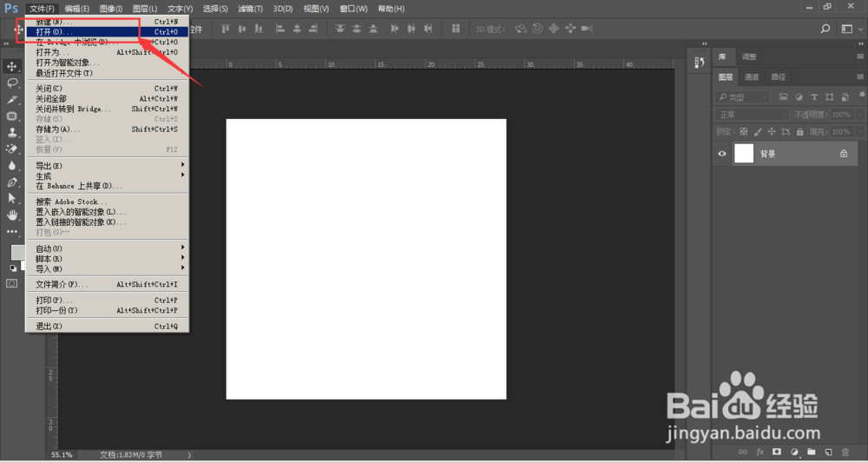Screen dimensions: 868x463
Task: Toggle lock all padlock icon
Action: (799, 132)
